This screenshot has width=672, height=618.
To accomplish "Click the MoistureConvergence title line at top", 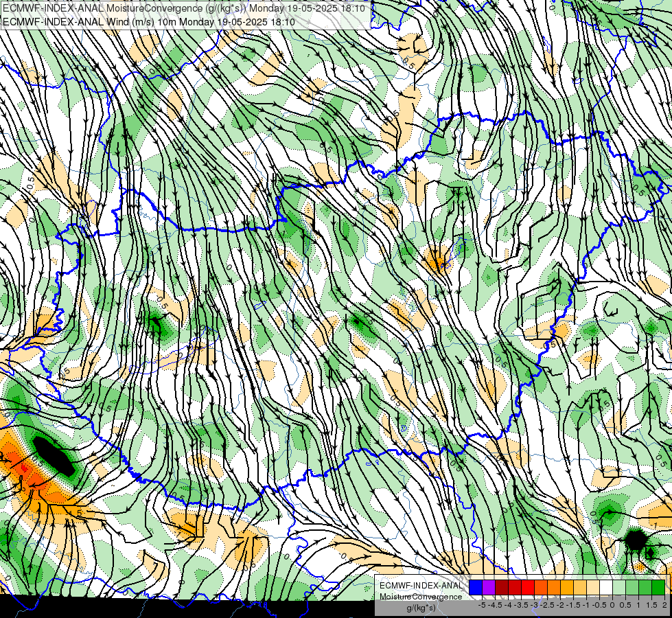I will [x=184, y=8].
